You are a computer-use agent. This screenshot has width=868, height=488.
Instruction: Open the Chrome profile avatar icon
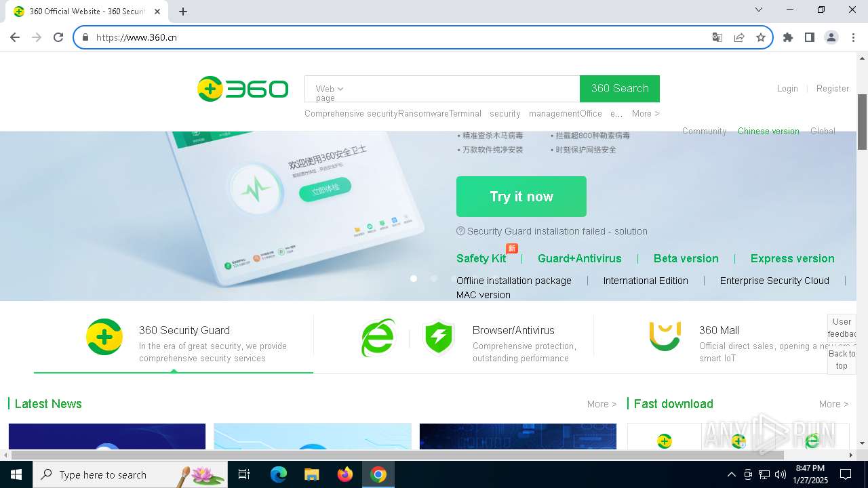click(831, 37)
